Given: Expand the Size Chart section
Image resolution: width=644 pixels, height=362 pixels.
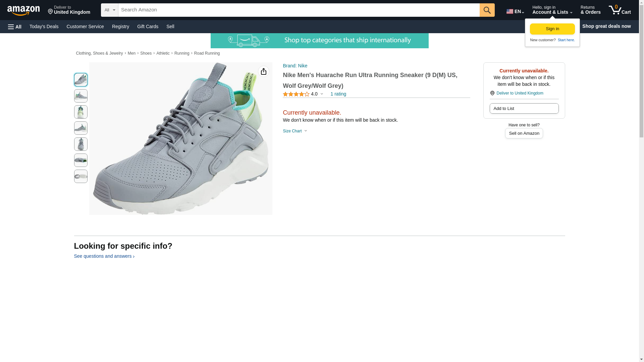Looking at the screenshot, I should point(294,131).
